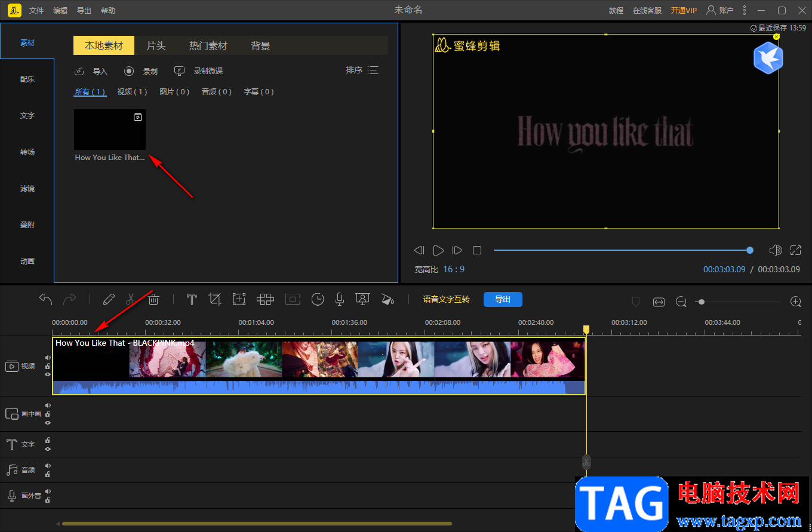812x532 pixels.
Task: Undo the last edit in the timeline toolbar
Action: coord(46,299)
